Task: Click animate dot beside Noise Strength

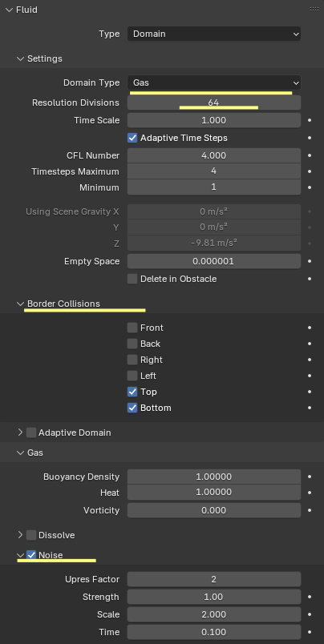Action: pyautogui.click(x=310, y=597)
